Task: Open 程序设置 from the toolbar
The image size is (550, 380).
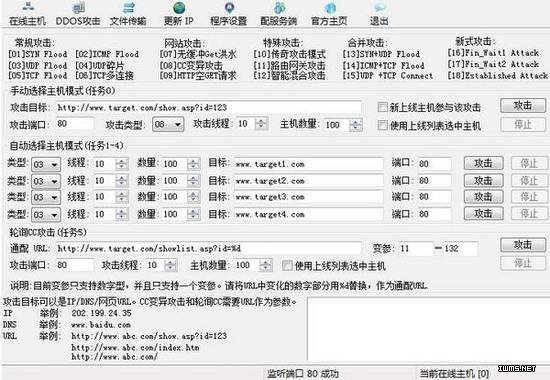Action: coord(229,14)
